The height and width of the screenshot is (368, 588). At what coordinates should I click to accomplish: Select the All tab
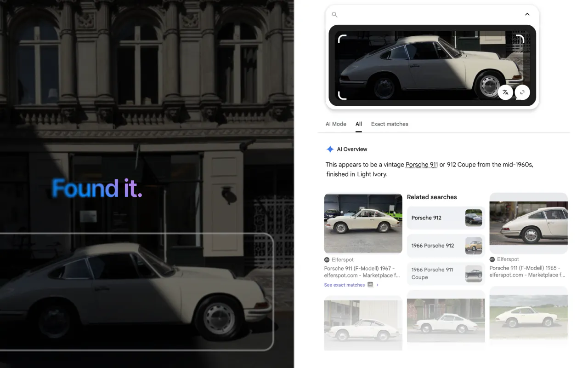(x=358, y=124)
